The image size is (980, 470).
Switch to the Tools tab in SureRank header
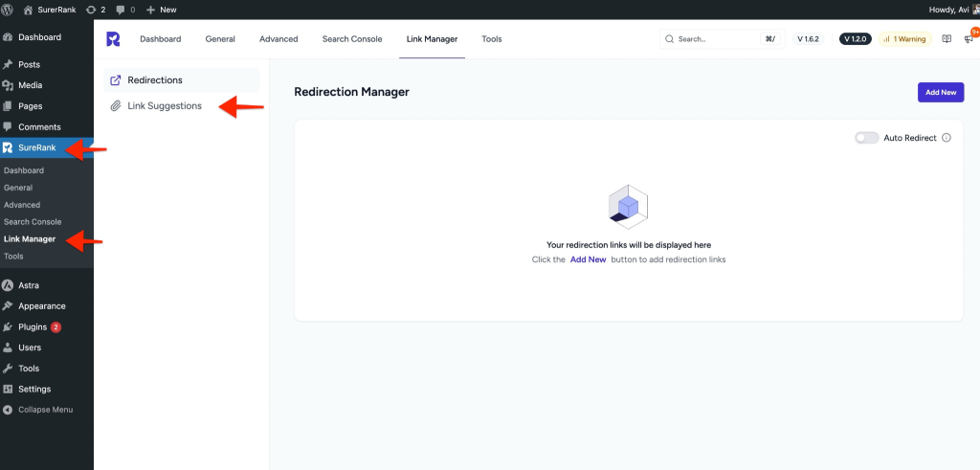coord(491,38)
